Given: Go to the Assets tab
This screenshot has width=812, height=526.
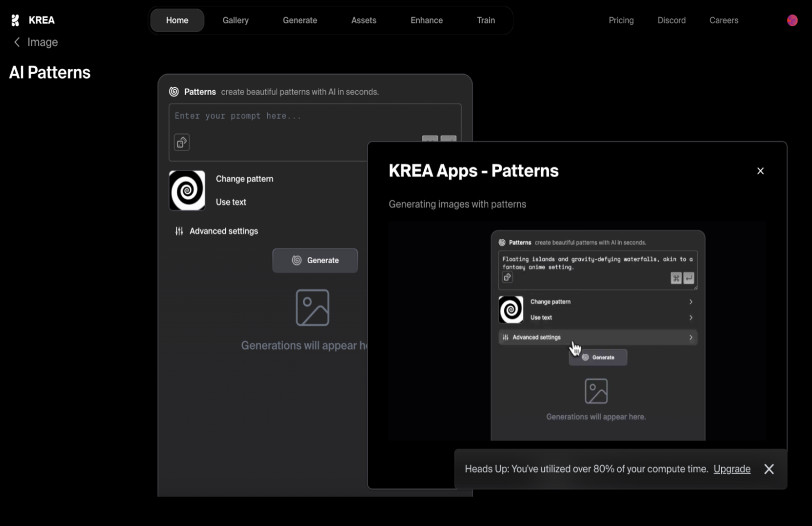Looking at the screenshot, I should pos(364,20).
